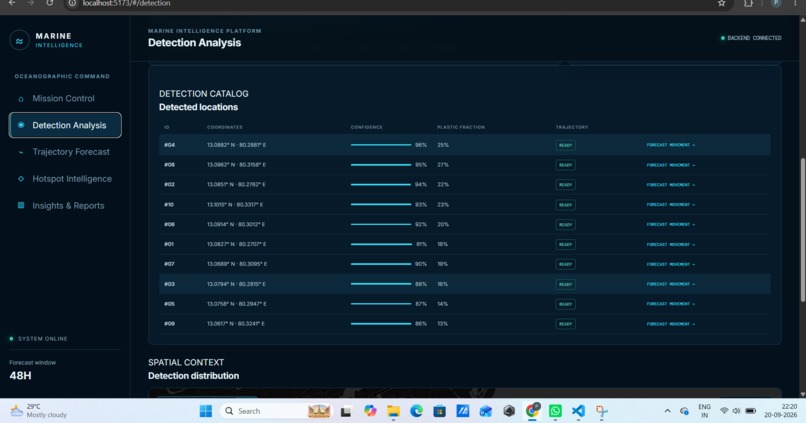This screenshot has width=806, height=423.
Task: Open the volume tray icon
Action: [736, 411]
